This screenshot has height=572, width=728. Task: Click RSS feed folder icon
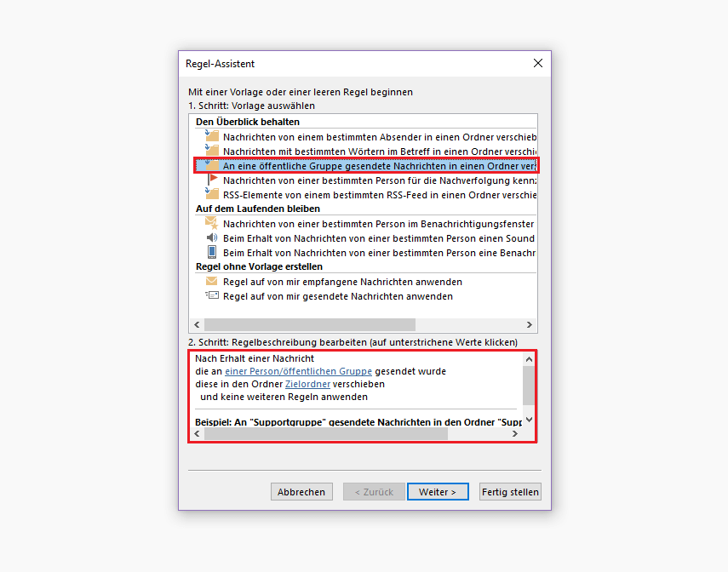pos(212,193)
